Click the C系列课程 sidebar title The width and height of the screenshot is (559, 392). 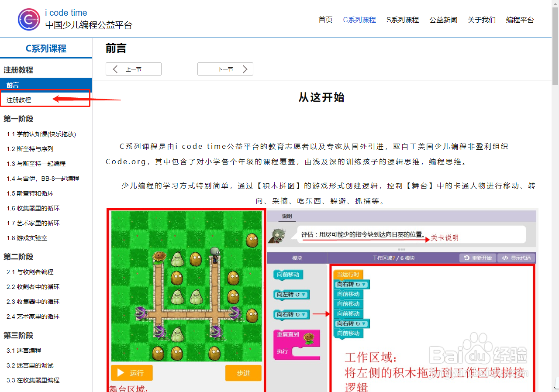[x=46, y=48]
